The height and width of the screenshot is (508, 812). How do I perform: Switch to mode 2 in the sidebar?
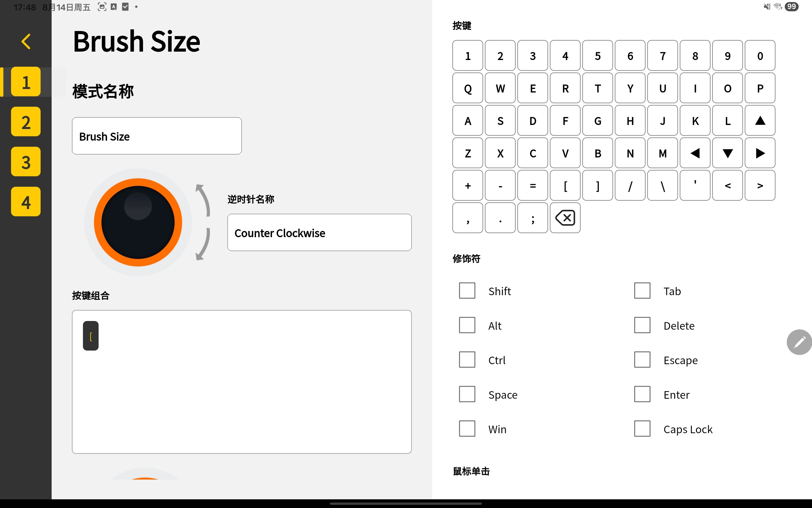coord(26,121)
